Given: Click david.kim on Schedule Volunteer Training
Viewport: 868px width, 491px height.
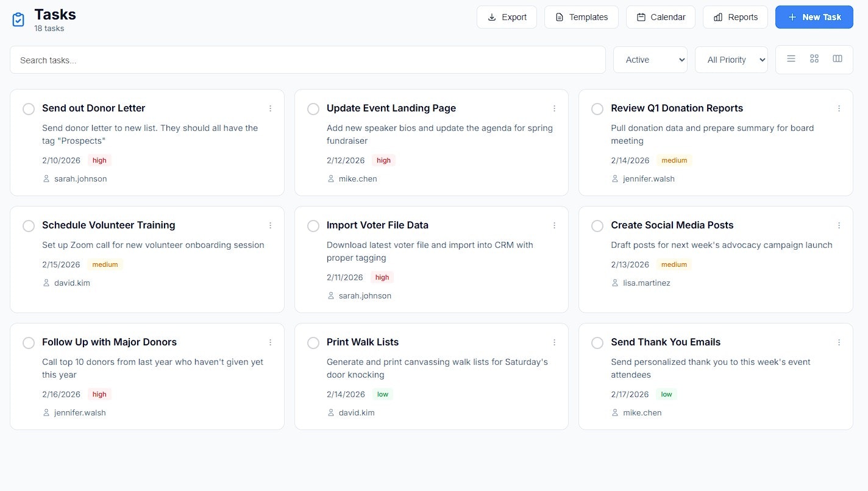Looking at the screenshot, I should (x=72, y=283).
